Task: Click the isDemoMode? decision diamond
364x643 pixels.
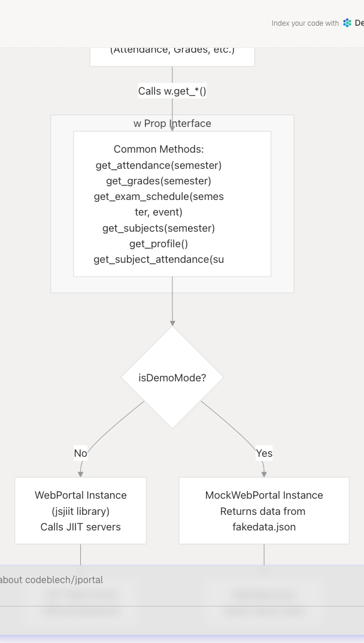Action: point(172,378)
